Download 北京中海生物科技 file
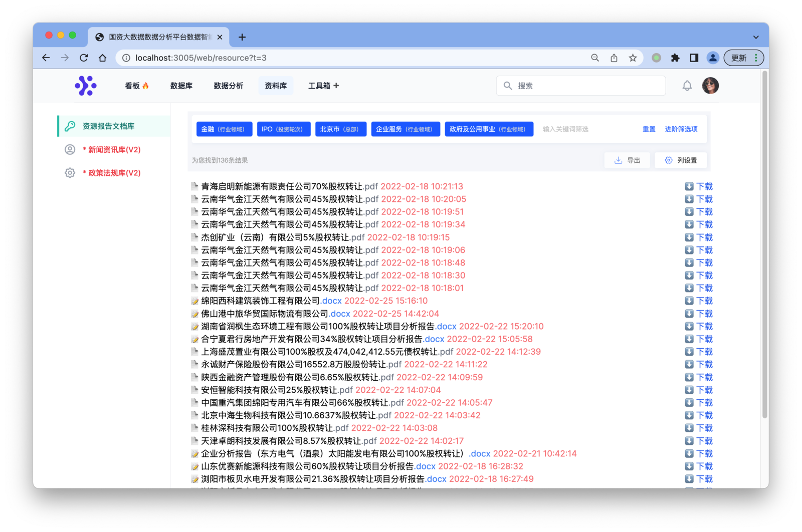Image resolution: width=802 pixels, height=532 pixels. (699, 415)
